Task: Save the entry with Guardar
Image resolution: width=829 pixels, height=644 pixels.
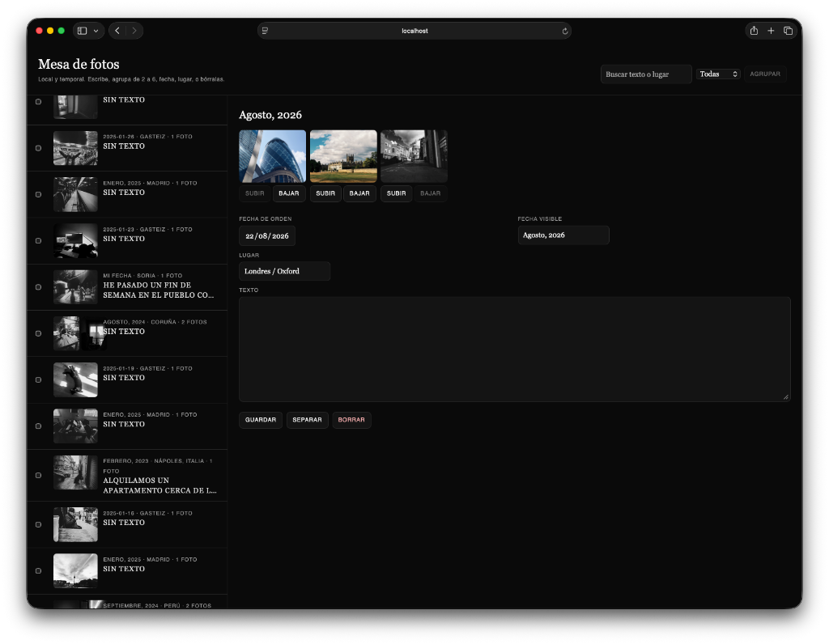Action: coord(261,420)
